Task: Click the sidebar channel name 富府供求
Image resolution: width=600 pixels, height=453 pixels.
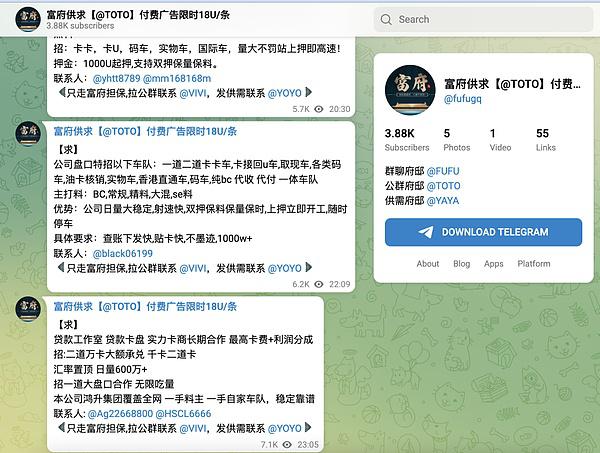Action: (512, 84)
